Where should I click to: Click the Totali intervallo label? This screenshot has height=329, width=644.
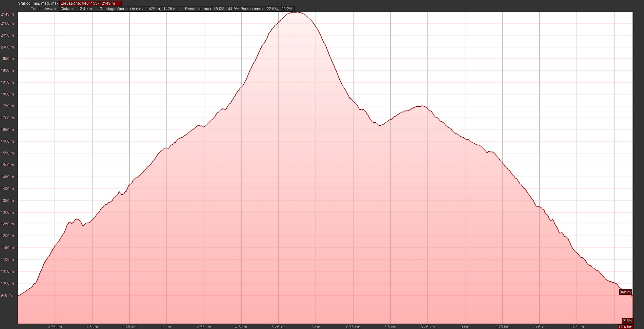[x=44, y=9]
